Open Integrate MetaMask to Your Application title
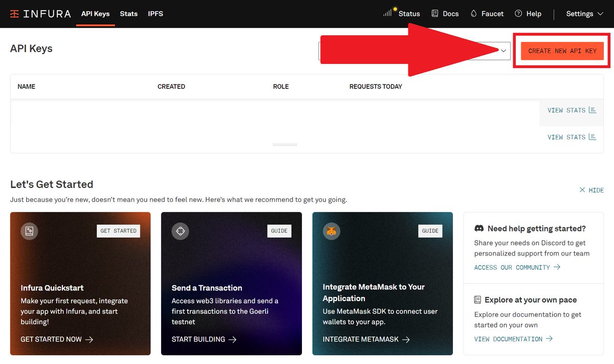 click(x=374, y=292)
